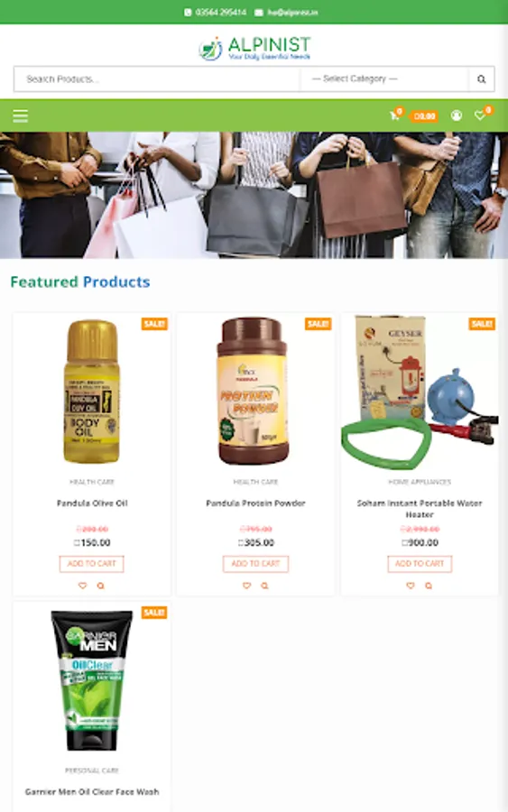Open Pandula Protein Powder product image

click(x=254, y=391)
